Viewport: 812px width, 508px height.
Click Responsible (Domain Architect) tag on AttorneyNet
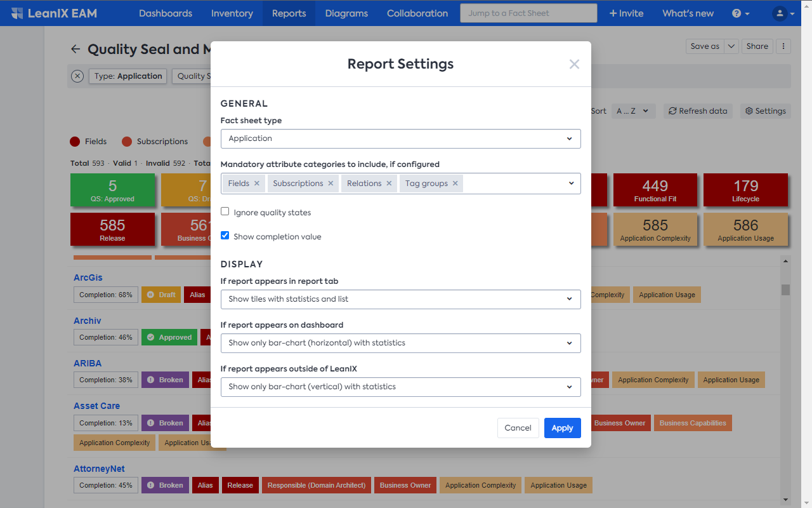(x=317, y=485)
